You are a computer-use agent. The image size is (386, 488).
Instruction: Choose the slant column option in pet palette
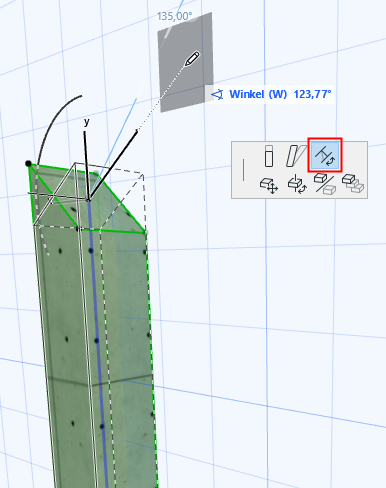295,156
